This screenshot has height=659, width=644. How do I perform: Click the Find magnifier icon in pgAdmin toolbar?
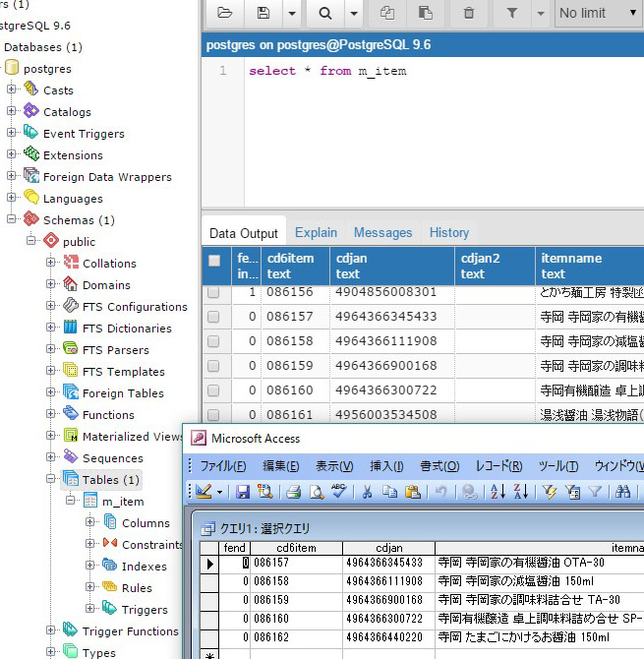(324, 13)
